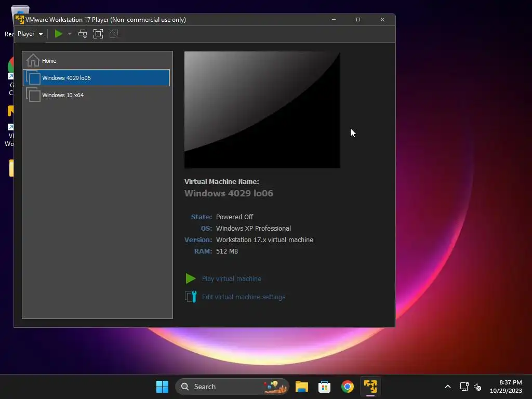Viewport: 532px width, 399px height.
Task: Show hidden system tray icons
Action: click(448, 387)
